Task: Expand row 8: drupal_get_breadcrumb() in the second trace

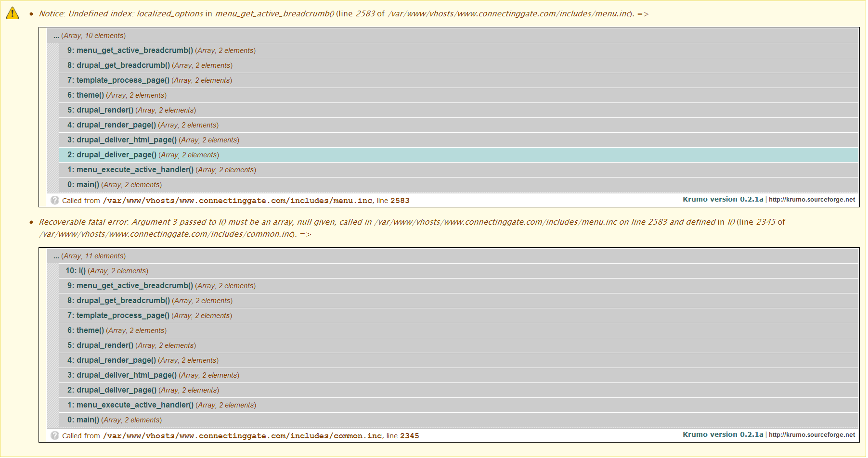Action: click(x=459, y=301)
